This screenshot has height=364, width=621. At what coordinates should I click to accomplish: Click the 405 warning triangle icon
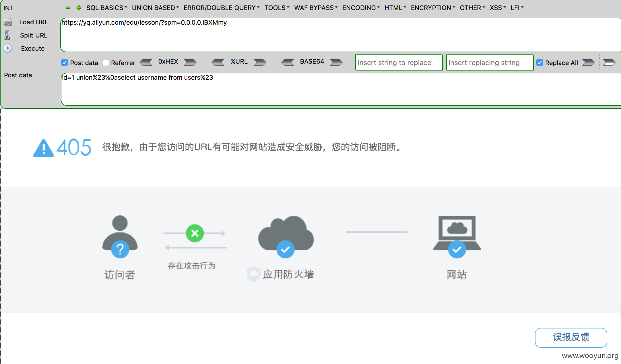tap(44, 148)
